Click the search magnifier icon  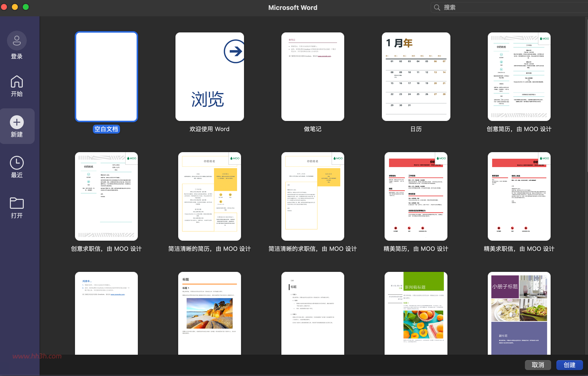[437, 7]
